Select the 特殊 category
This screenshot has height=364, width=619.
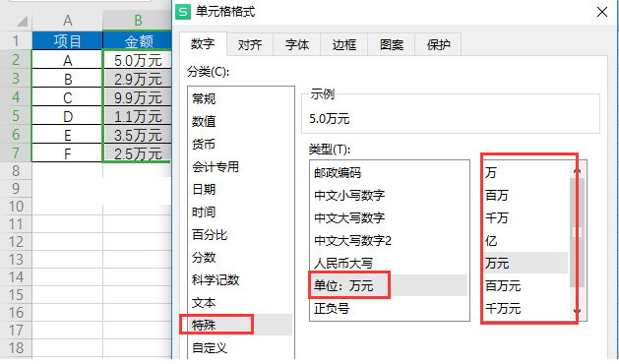coord(241,325)
